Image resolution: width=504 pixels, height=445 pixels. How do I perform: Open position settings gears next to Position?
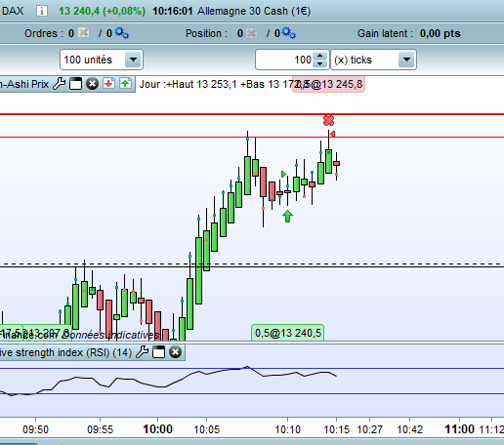(x=289, y=33)
